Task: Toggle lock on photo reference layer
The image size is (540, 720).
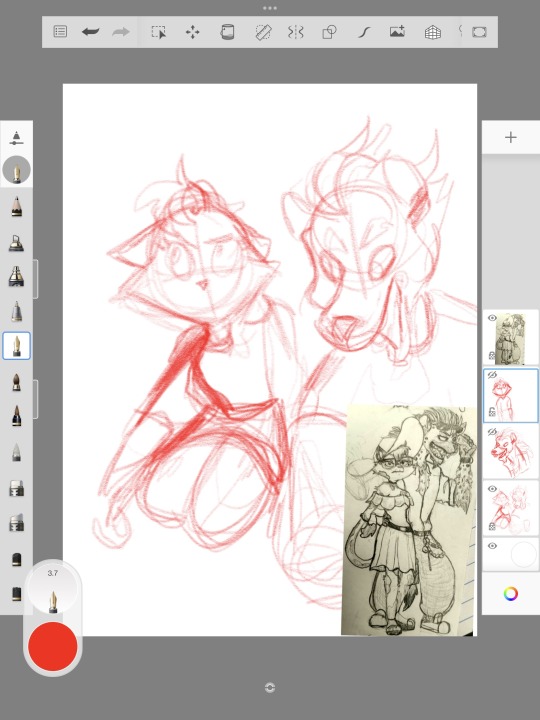Action: click(492, 355)
